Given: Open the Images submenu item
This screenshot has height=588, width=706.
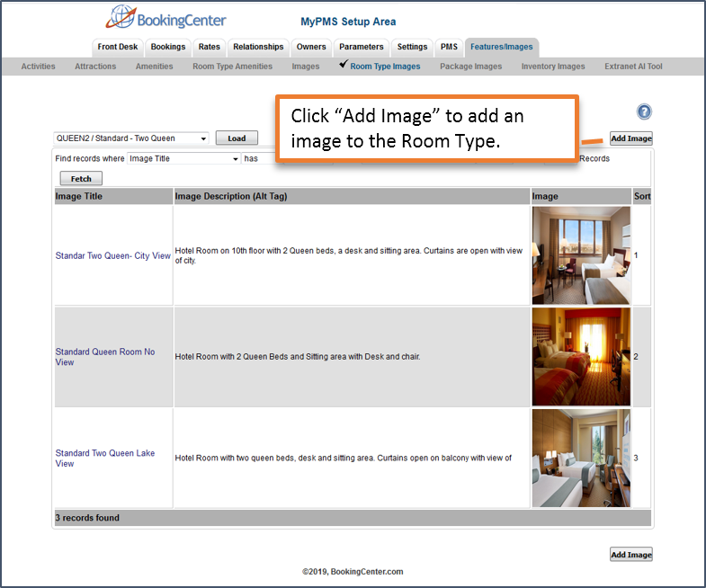Looking at the screenshot, I should 305,67.
